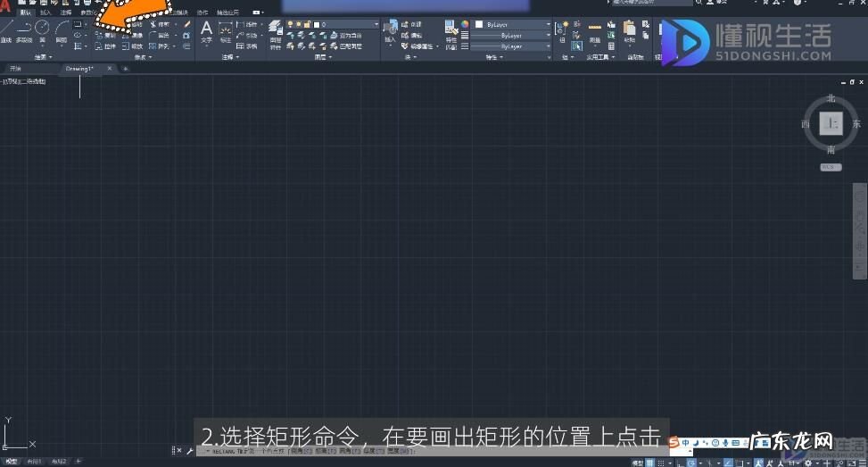The height and width of the screenshot is (467, 868).
Task: Select the Polyline (多段线) tool
Action: [24, 30]
